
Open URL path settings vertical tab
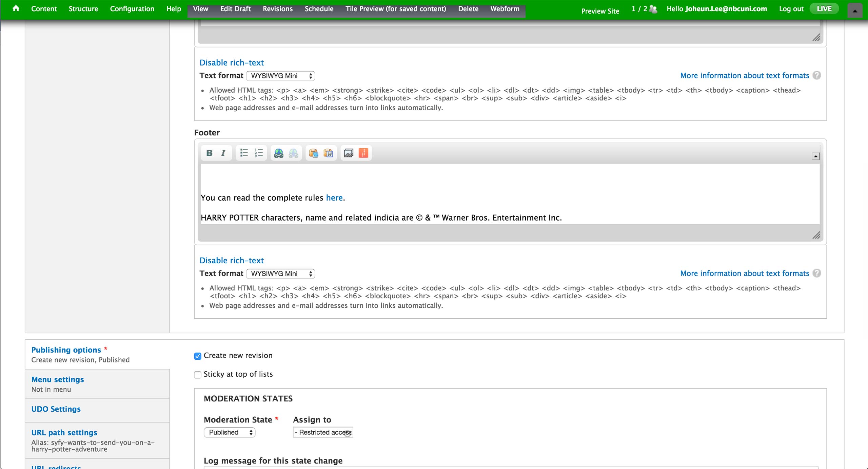64,433
